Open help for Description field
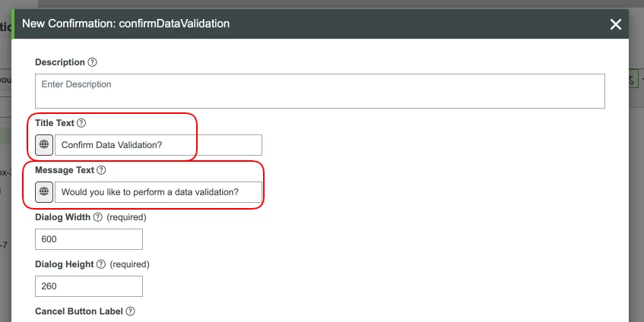 click(93, 62)
